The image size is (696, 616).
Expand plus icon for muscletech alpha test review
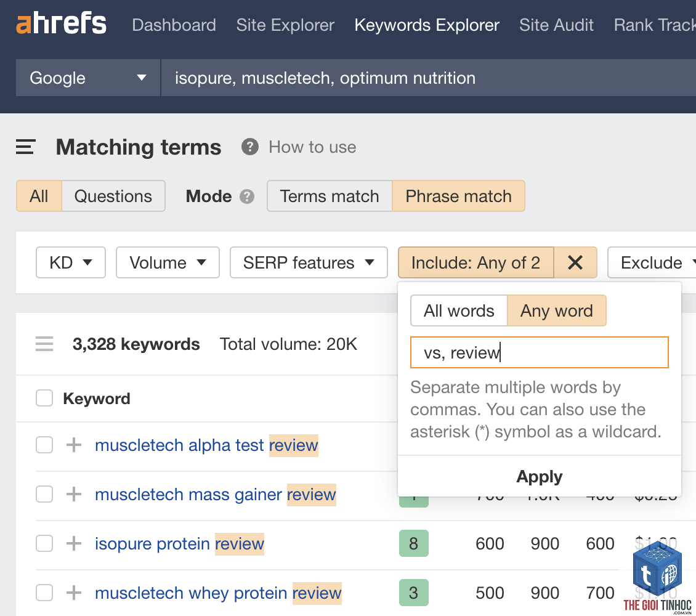[74, 445]
